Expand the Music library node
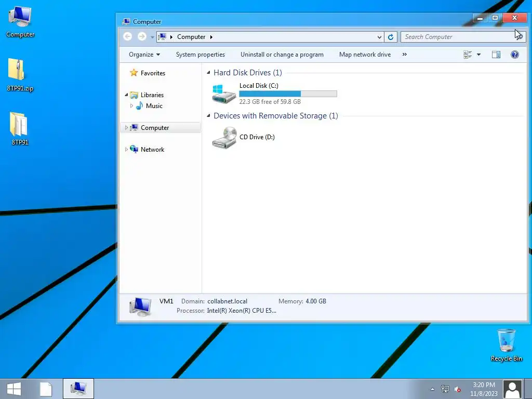The image size is (532, 399). [131, 106]
